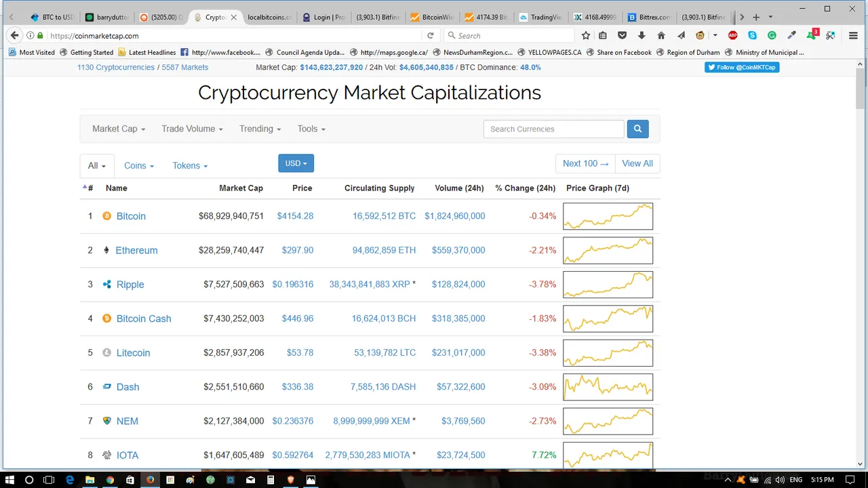Screen dimensions: 868x488
Task: Open a new browser tab with plus
Action: [756, 17]
